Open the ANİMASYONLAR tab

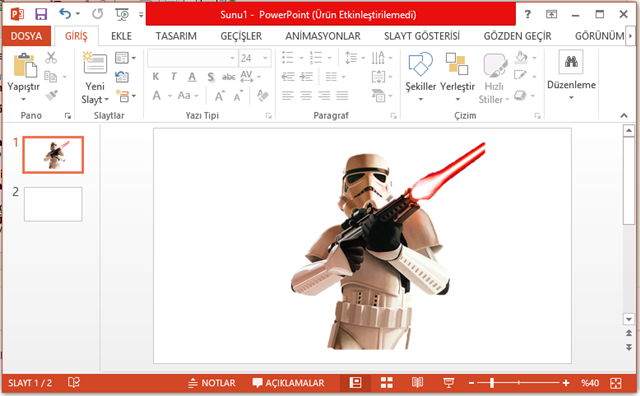click(323, 36)
